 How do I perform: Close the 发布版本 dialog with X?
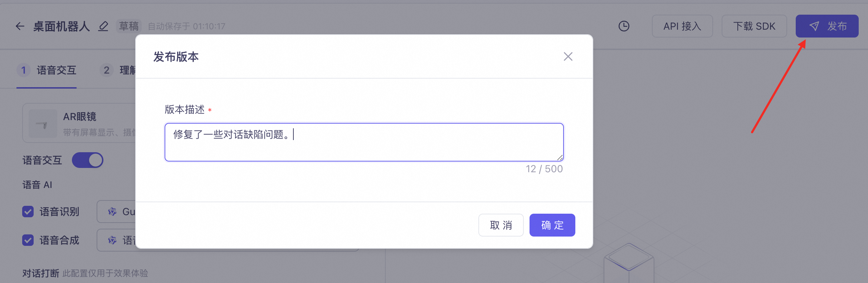coord(568,56)
